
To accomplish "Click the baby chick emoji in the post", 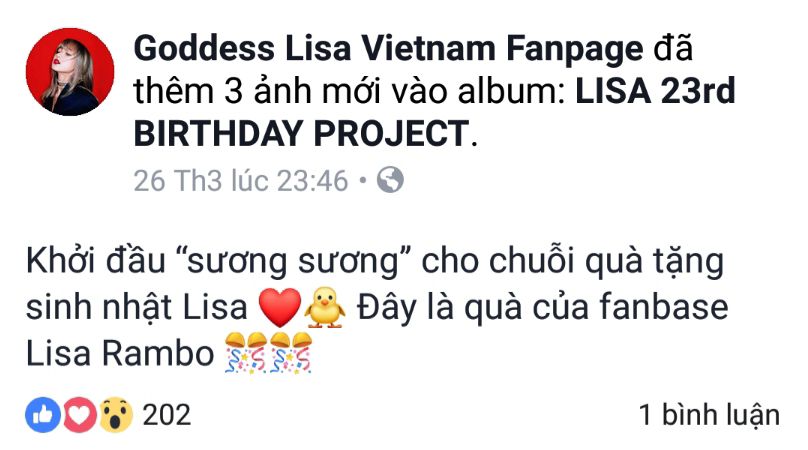I will coord(325,307).
